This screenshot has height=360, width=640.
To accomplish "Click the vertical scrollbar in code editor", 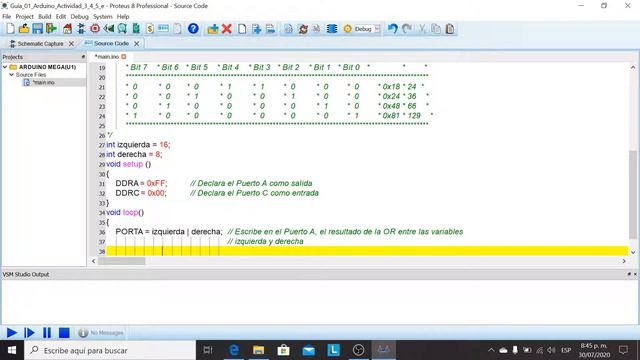I will coord(633,195).
